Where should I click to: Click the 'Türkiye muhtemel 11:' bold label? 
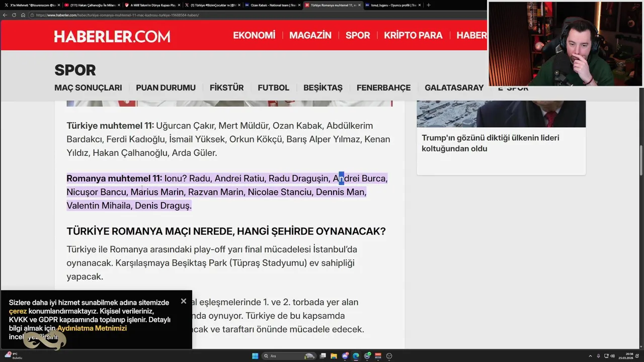point(110,126)
